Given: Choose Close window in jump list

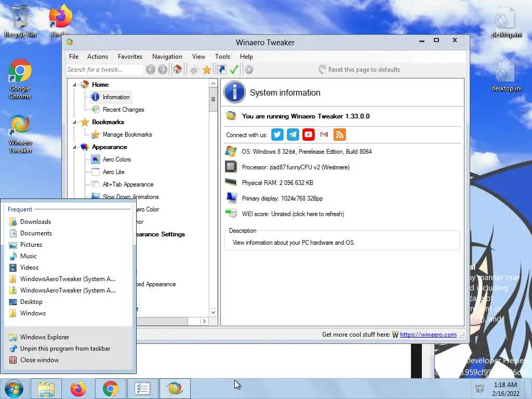Looking at the screenshot, I should (x=39, y=360).
